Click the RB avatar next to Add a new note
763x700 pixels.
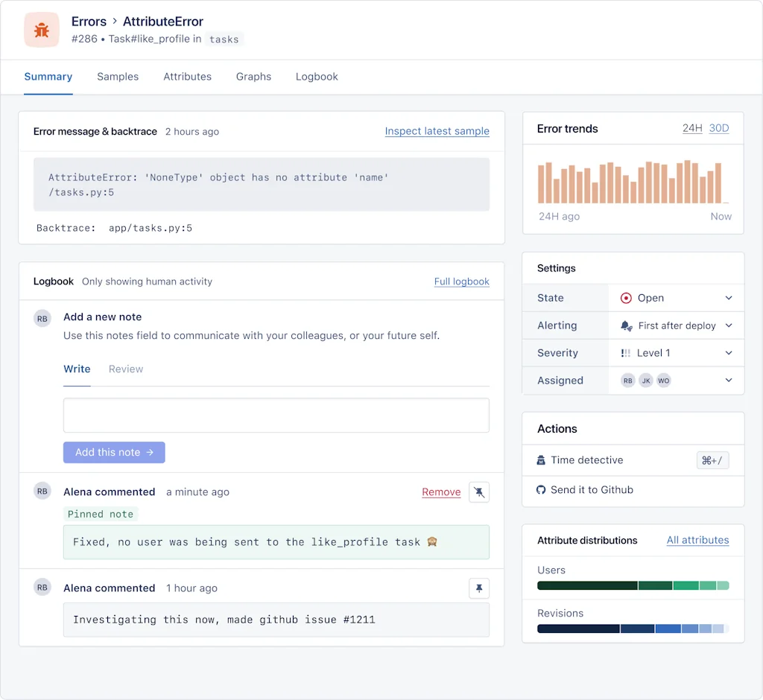(42, 318)
